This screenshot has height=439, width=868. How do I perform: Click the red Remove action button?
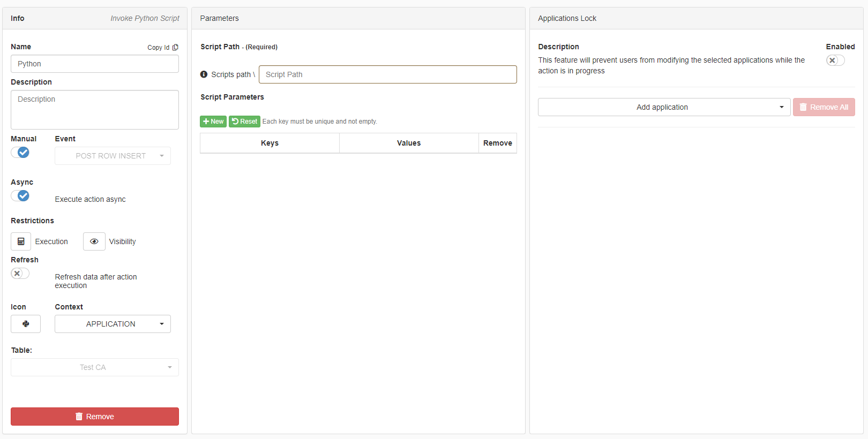point(95,417)
